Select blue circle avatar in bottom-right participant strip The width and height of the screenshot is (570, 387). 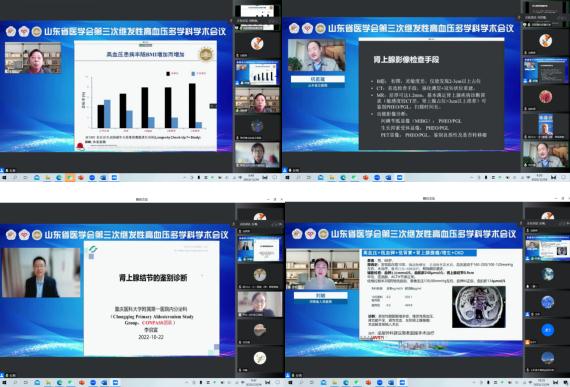pyautogui.click(x=547, y=330)
